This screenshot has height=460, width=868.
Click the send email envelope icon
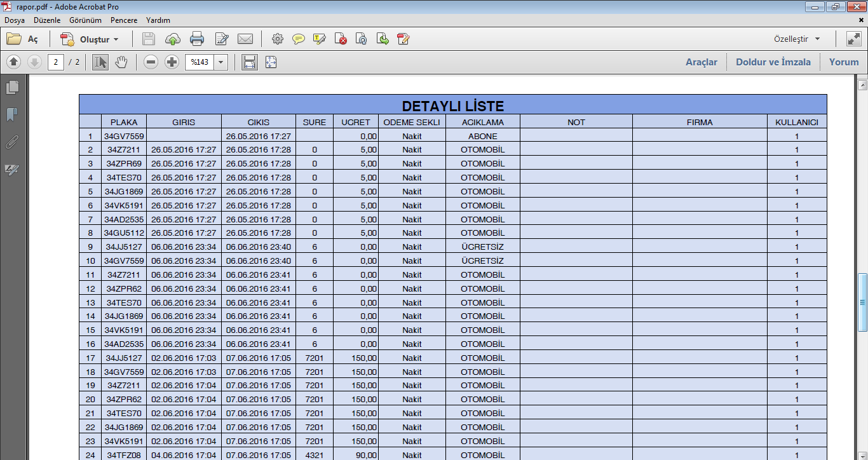tap(245, 39)
